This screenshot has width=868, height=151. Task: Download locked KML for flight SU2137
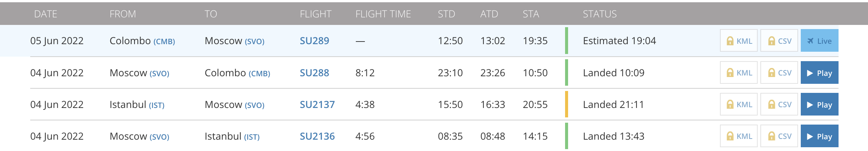[739, 105]
